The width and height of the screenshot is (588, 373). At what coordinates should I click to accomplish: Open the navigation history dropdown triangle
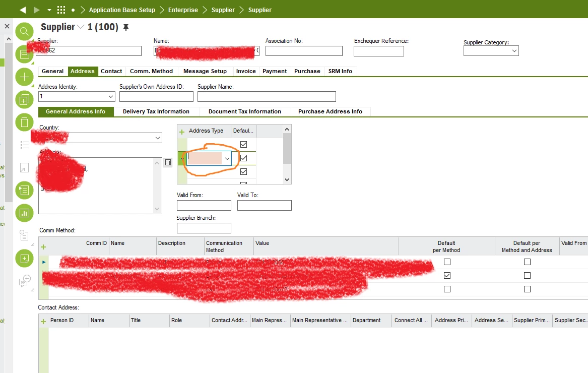(49, 10)
